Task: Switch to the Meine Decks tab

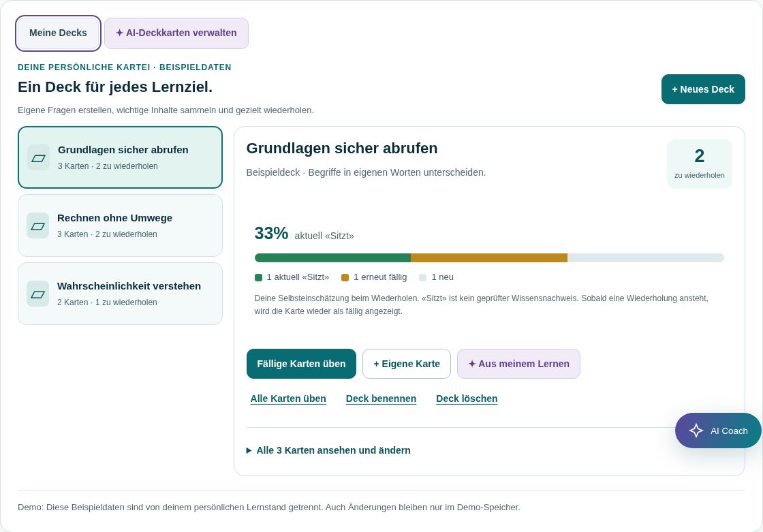Action: tap(58, 33)
